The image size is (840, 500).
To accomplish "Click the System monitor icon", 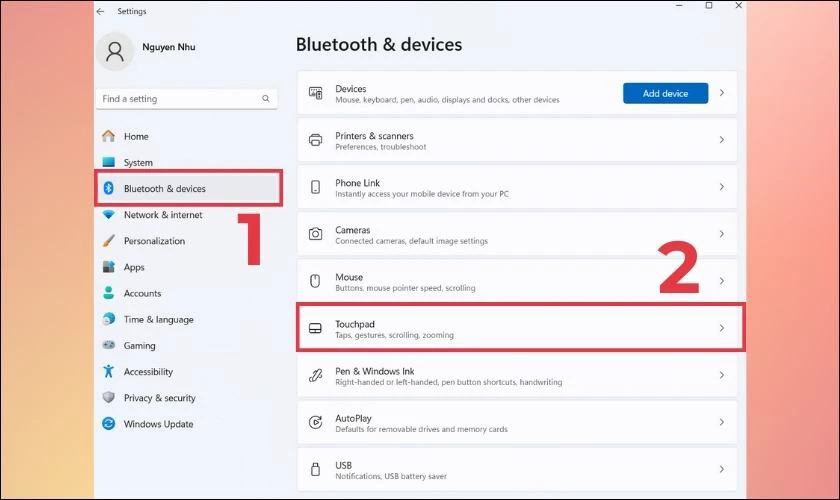I will (x=108, y=162).
